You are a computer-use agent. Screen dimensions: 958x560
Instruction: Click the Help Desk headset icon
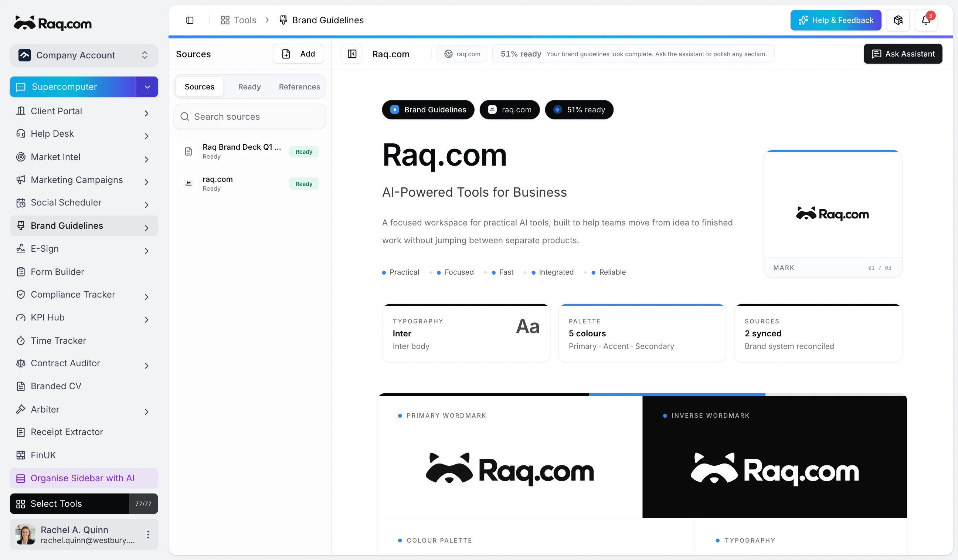point(21,134)
